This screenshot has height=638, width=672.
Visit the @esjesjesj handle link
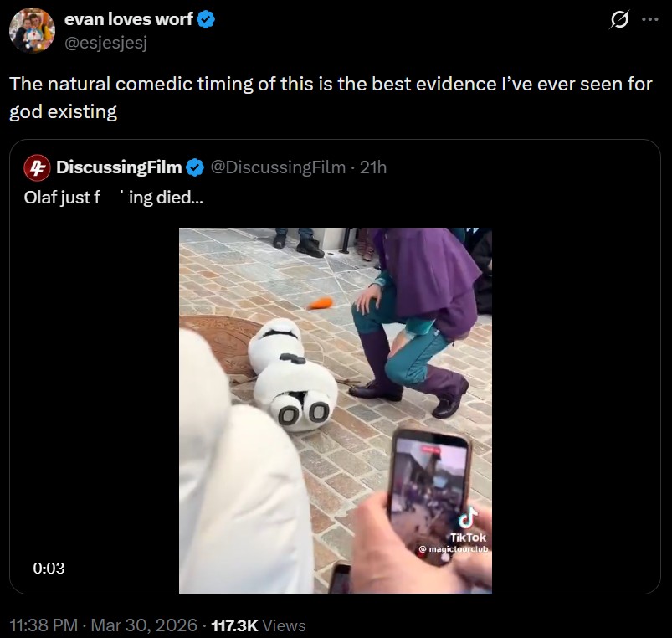click(x=105, y=43)
